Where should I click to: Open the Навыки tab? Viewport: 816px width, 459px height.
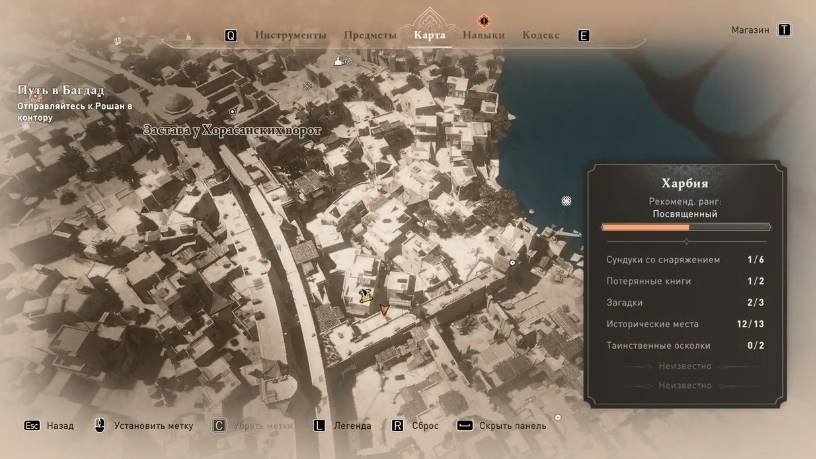click(x=483, y=35)
